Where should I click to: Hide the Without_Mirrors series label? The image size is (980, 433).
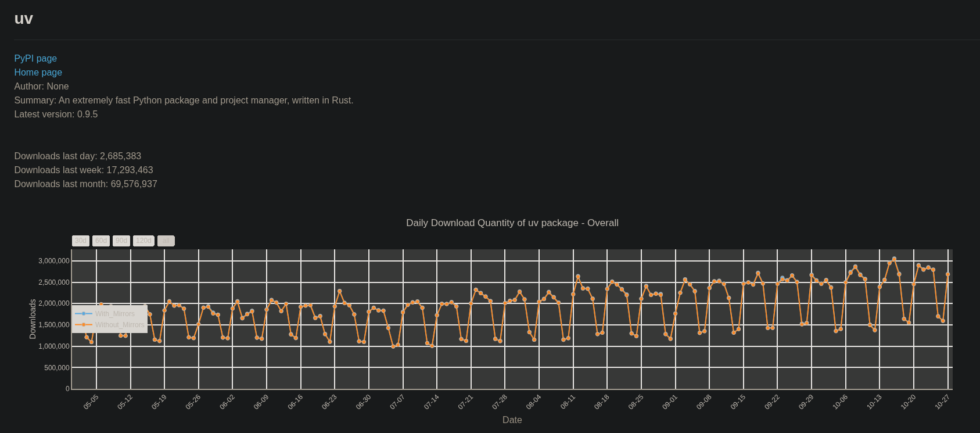coord(120,325)
